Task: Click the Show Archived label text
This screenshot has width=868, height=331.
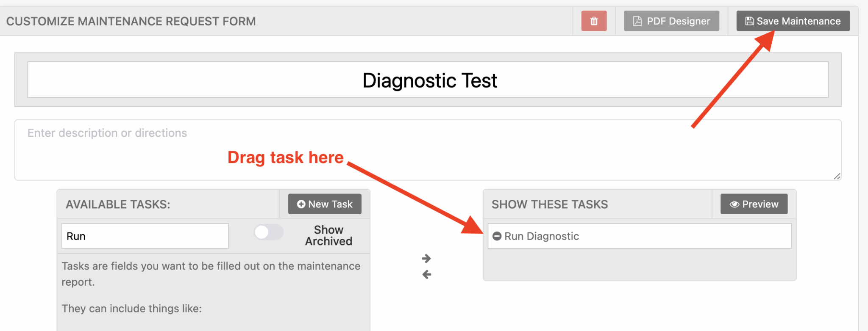Action: 328,235
